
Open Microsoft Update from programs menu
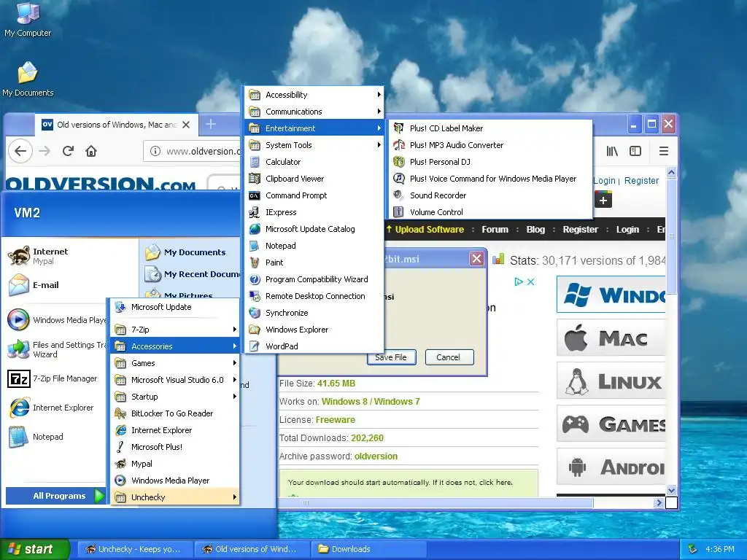175,307
